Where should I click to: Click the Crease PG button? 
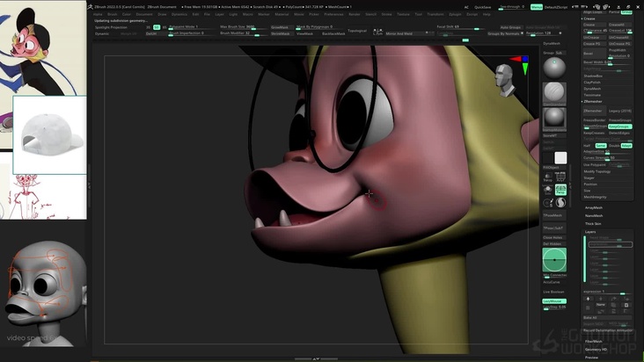point(595,43)
